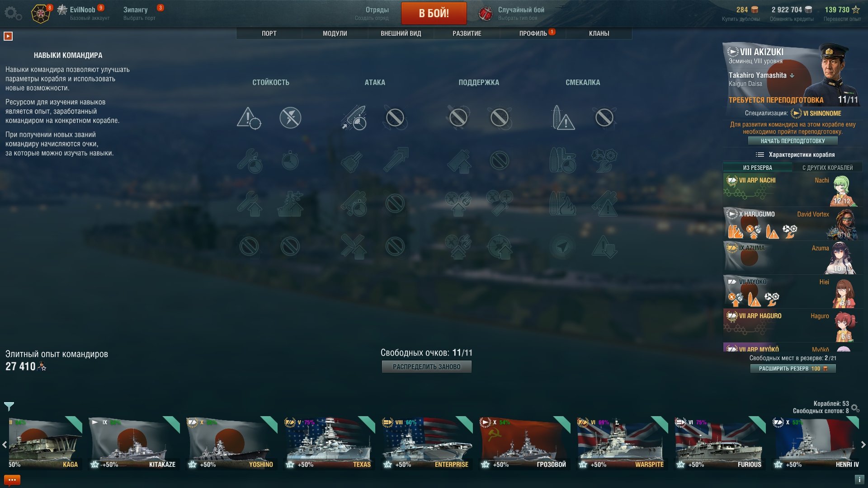868x488 pixels.
Task: Click the carousel settings gear icon
Action: [855, 408]
